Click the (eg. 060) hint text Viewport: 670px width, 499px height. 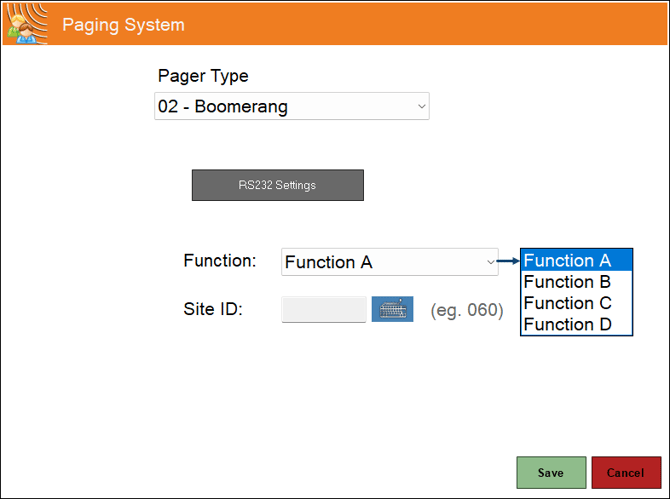point(466,310)
